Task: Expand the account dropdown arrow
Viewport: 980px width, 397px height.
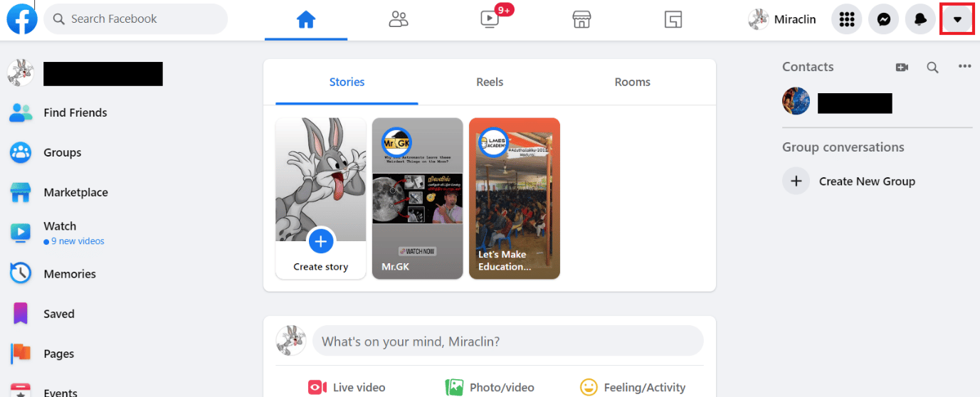Action: pyautogui.click(x=957, y=19)
